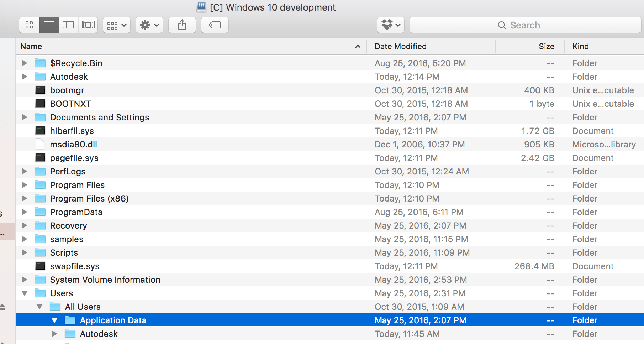The width and height of the screenshot is (644, 344).
Task: Sort by the Size column header
Action: pos(530,46)
